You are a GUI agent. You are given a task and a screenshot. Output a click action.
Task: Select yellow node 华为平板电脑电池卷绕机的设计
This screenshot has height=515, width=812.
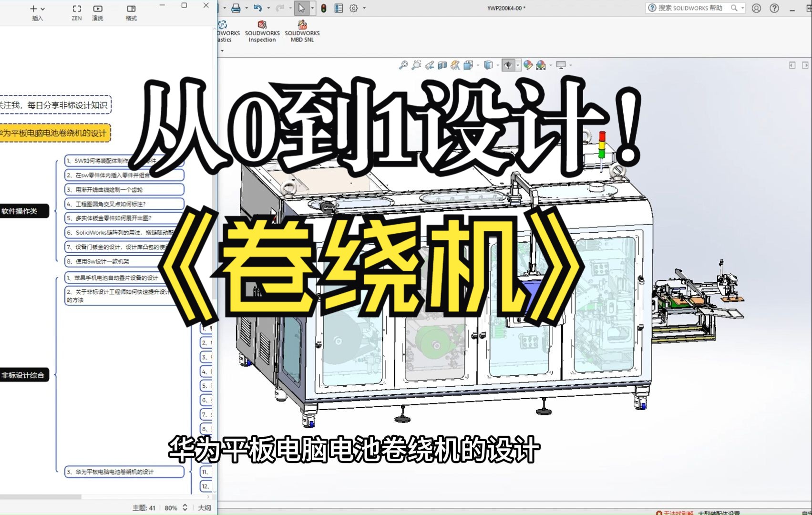click(55, 133)
